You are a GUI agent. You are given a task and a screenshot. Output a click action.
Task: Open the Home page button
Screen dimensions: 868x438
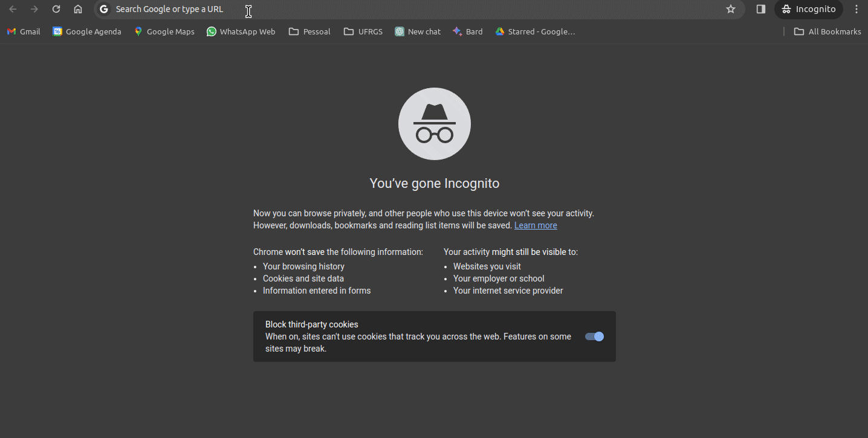[78, 9]
